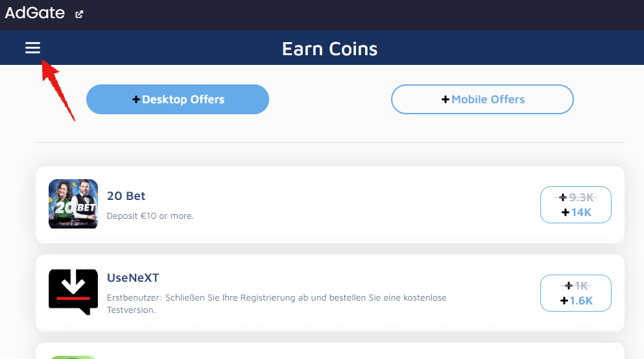Viewport: 644px width, 359px height.
Task: Select the Desktop Offers button
Action: pos(178,99)
